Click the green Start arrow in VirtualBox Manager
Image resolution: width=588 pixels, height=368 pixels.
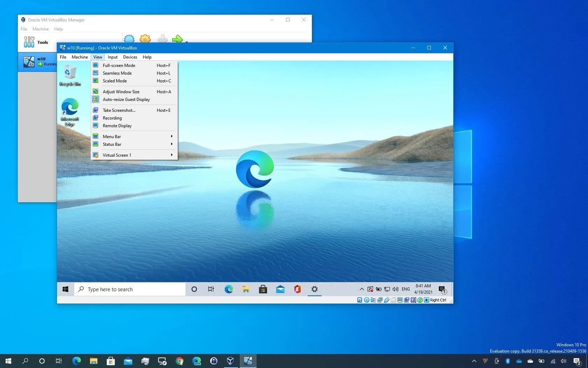point(178,39)
